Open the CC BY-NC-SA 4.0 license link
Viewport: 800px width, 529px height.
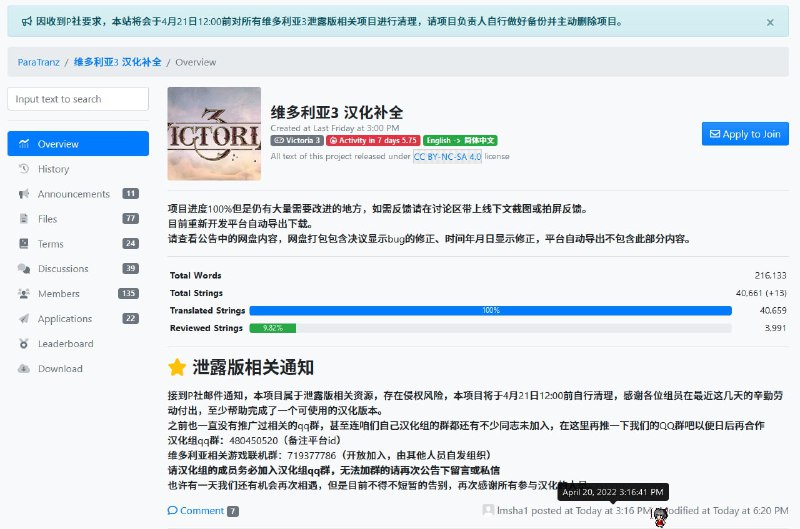447,157
